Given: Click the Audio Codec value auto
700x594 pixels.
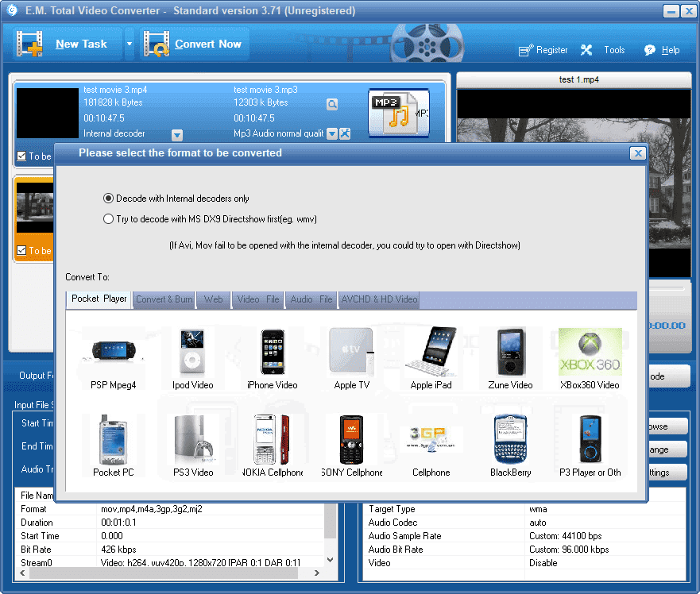Looking at the screenshot, I should [537, 523].
